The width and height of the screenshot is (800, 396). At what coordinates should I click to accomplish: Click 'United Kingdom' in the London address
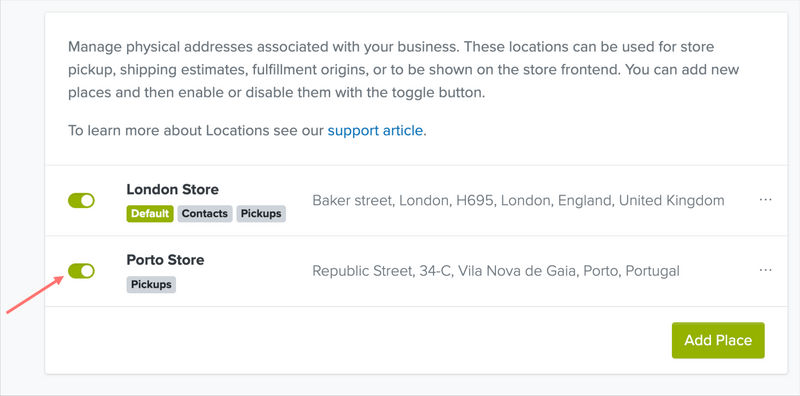click(671, 201)
